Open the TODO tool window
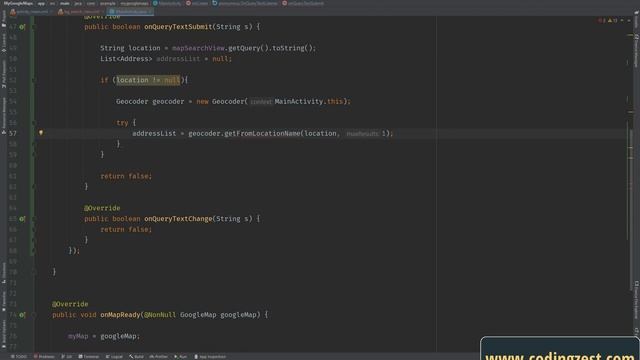 [x=19, y=357]
